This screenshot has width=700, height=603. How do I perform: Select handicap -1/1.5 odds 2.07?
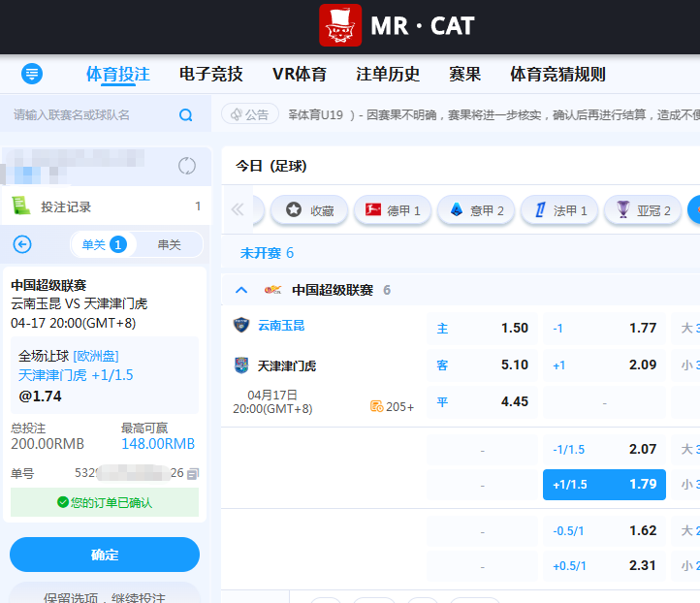click(x=604, y=449)
